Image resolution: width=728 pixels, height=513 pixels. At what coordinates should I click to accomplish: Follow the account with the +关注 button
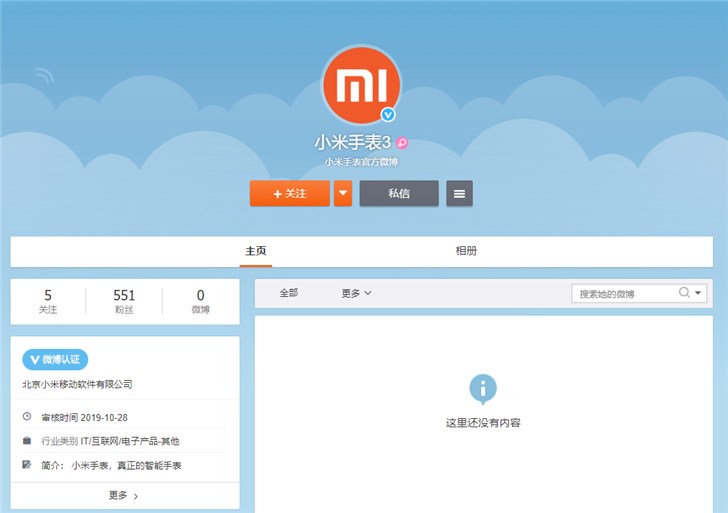click(x=290, y=193)
